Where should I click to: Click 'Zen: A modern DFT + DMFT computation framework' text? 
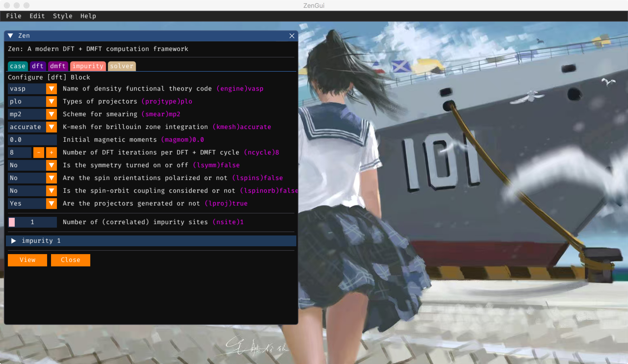(98, 49)
